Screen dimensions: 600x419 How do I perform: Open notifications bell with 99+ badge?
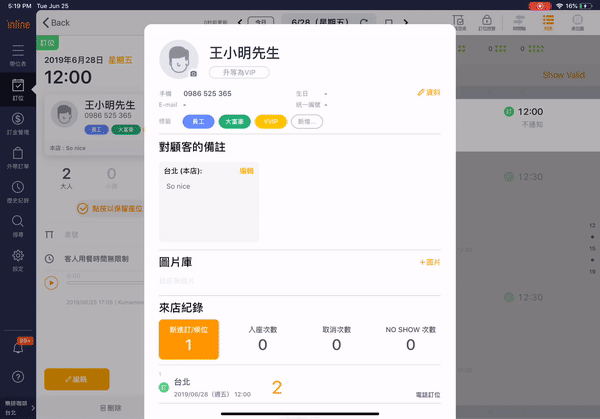(17, 346)
